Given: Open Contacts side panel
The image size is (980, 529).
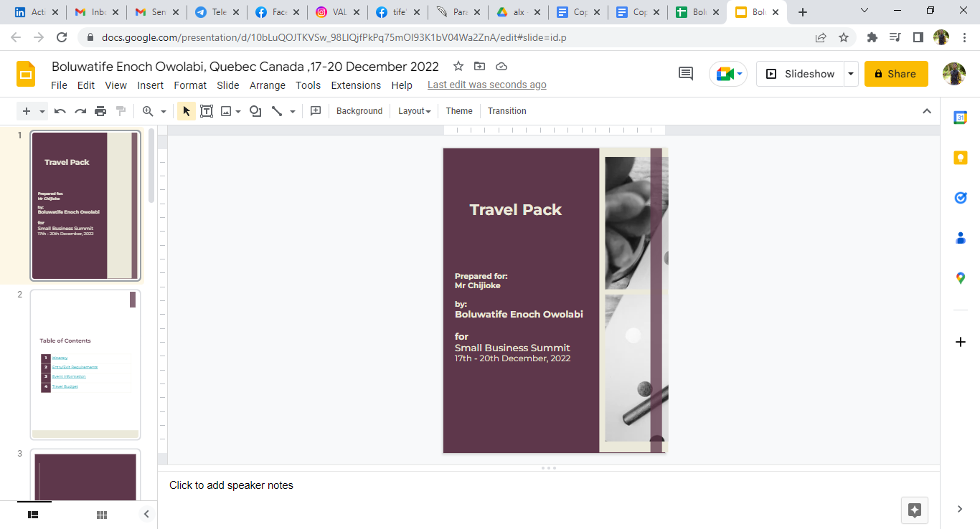Looking at the screenshot, I should (961, 238).
